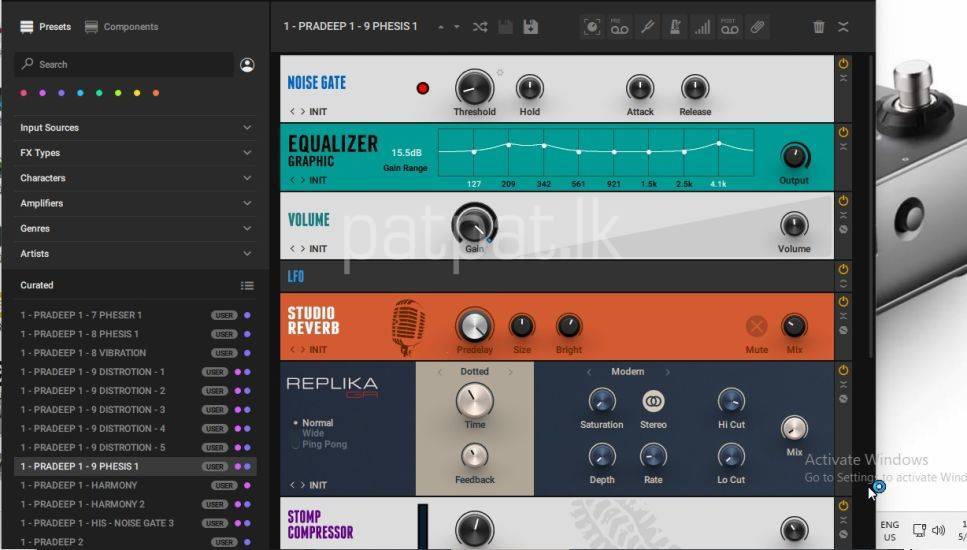
Task: Shuffle to a random preset
Action: [x=480, y=27]
